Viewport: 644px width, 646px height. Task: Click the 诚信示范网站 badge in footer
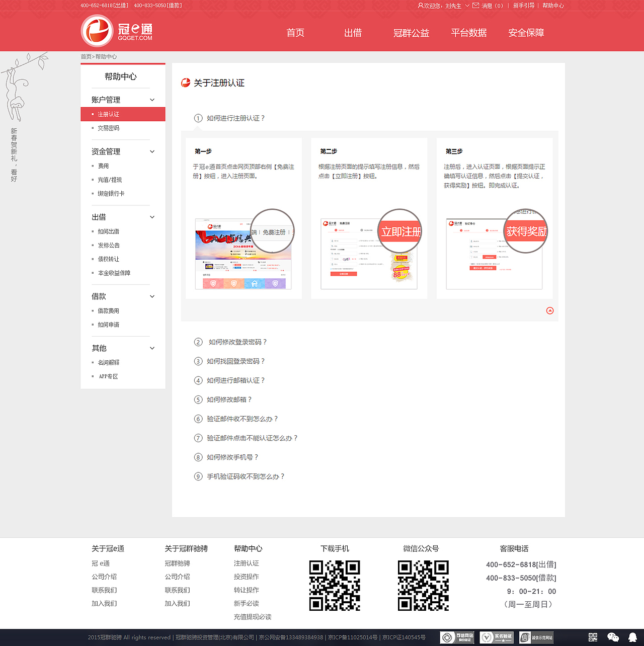(x=536, y=637)
